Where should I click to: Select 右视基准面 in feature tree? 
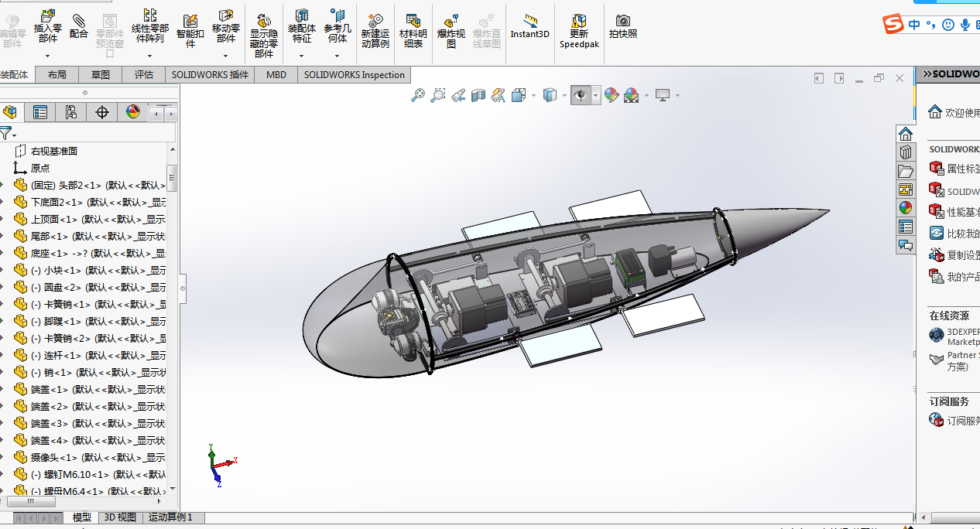pyautogui.click(x=54, y=151)
